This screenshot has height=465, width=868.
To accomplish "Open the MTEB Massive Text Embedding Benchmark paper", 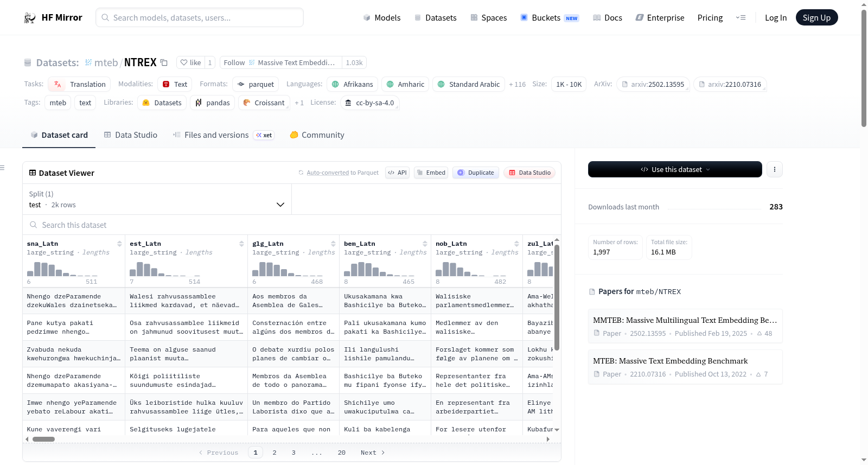I will click(685, 367).
